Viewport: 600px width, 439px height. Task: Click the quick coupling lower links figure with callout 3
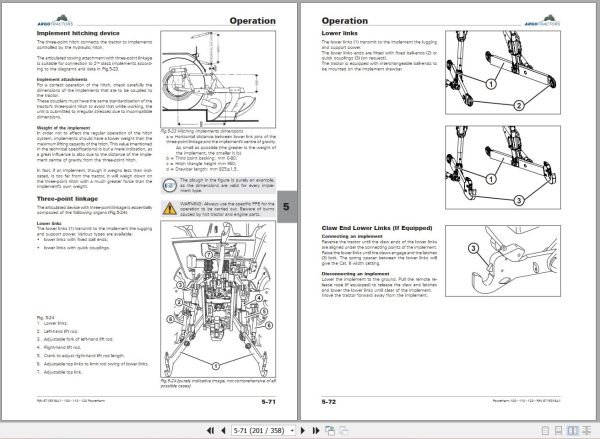click(503, 167)
